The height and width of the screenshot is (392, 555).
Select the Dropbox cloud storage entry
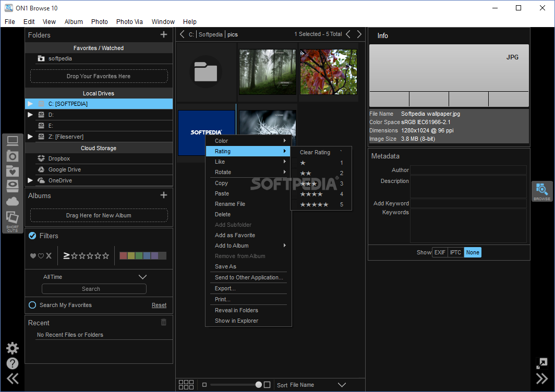(x=99, y=158)
